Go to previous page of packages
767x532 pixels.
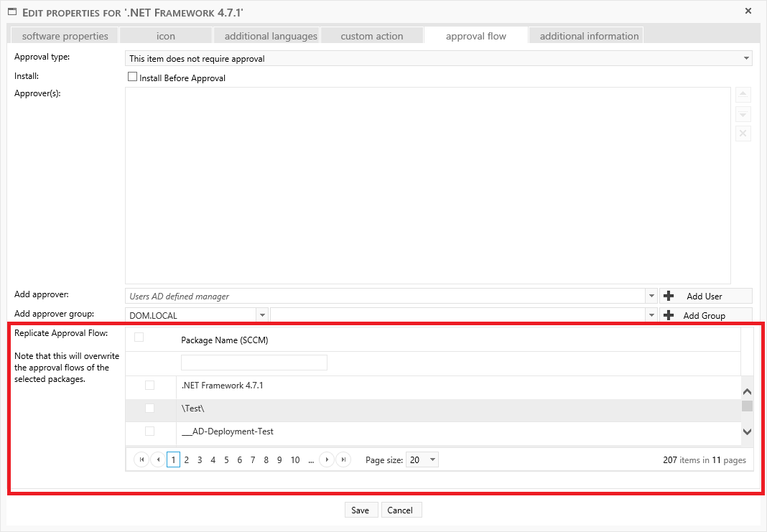coord(157,460)
